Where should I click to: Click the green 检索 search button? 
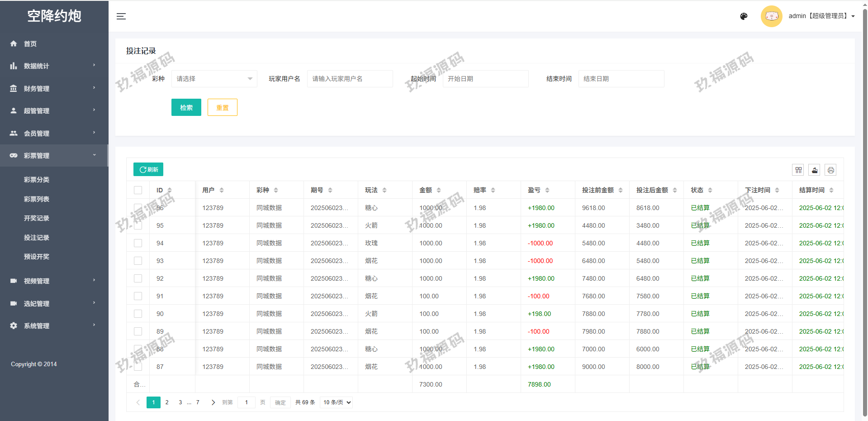pos(186,107)
